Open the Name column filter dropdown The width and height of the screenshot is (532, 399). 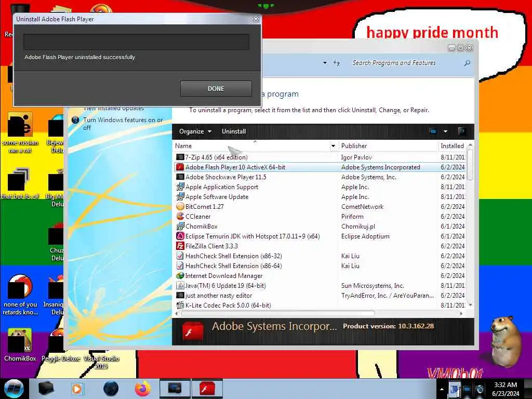tap(333, 146)
